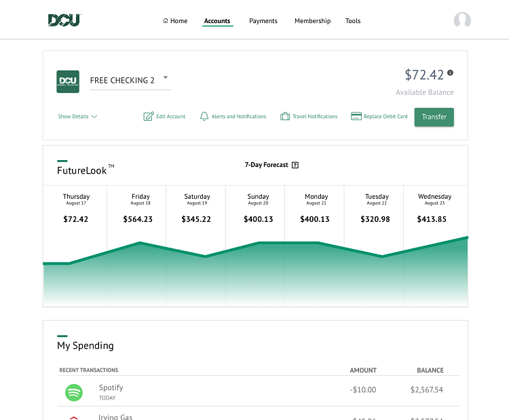Click the Alerts and Notifications bell icon
Image resolution: width=509 pixels, height=420 pixels.
click(204, 117)
